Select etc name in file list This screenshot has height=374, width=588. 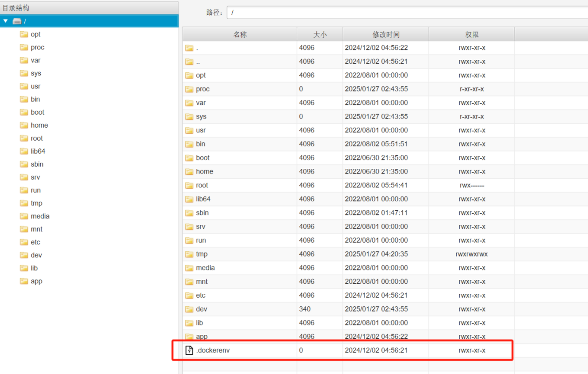coord(201,295)
